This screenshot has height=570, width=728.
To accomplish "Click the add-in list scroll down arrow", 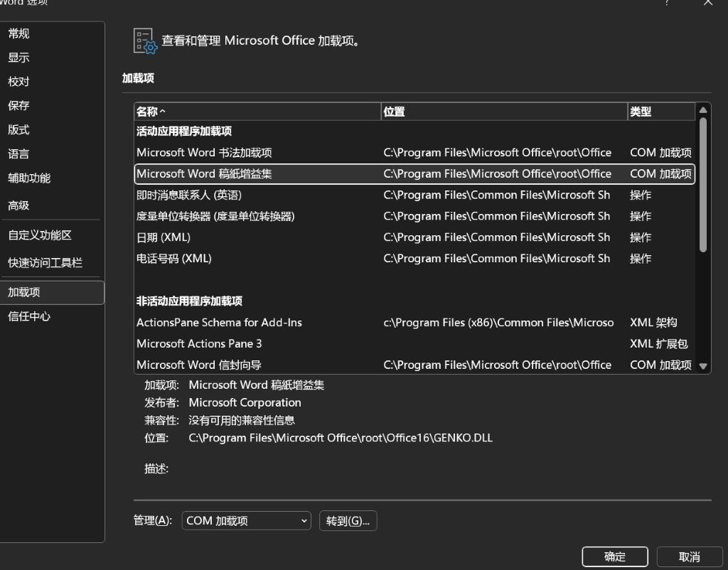I will point(703,366).
